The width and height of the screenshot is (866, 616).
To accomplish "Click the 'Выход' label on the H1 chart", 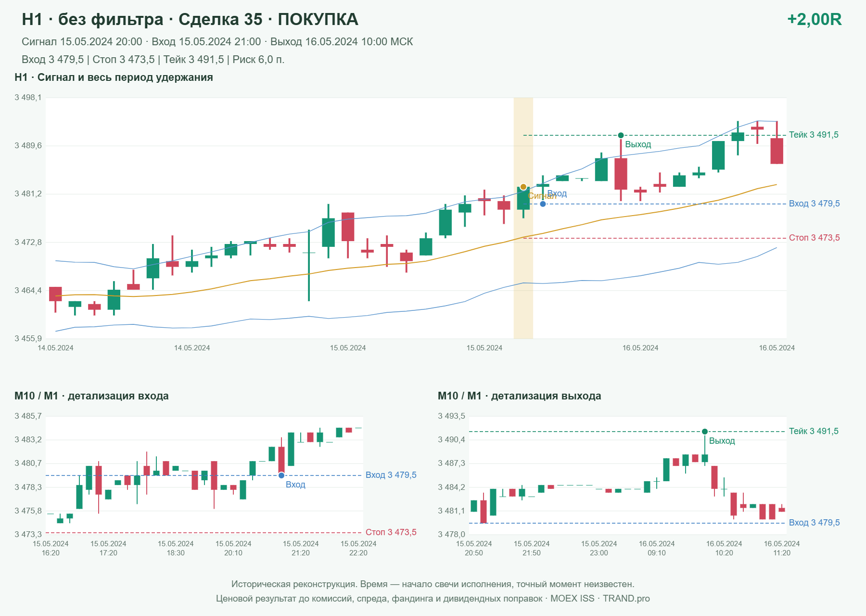I will coord(638,144).
